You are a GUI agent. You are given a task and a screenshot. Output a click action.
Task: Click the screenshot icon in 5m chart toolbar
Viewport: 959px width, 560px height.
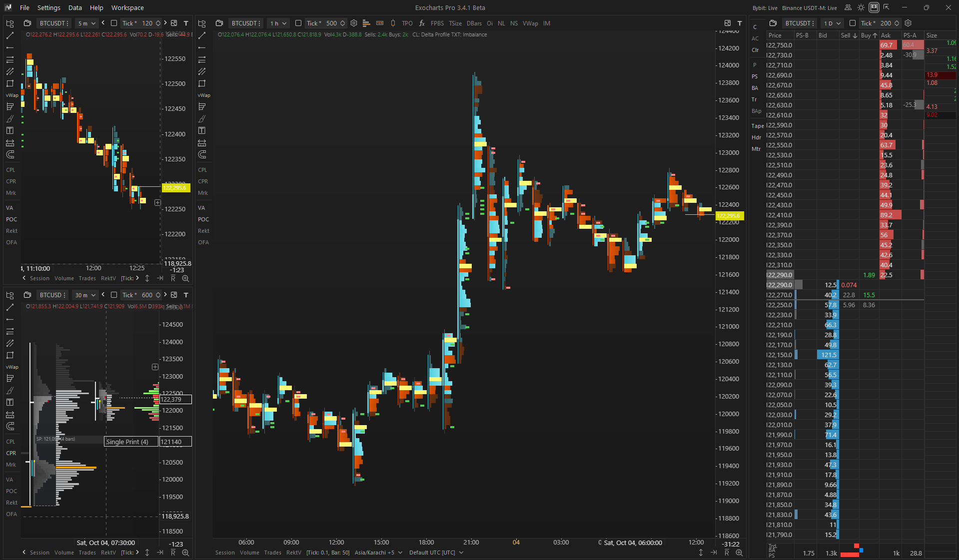point(174,23)
